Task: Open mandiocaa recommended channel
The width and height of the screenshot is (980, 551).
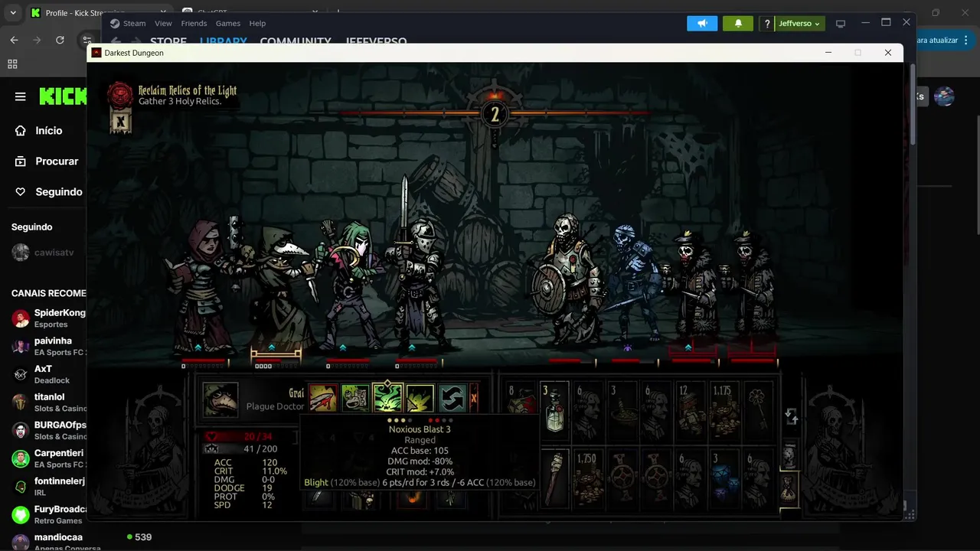Action: click(48, 542)
